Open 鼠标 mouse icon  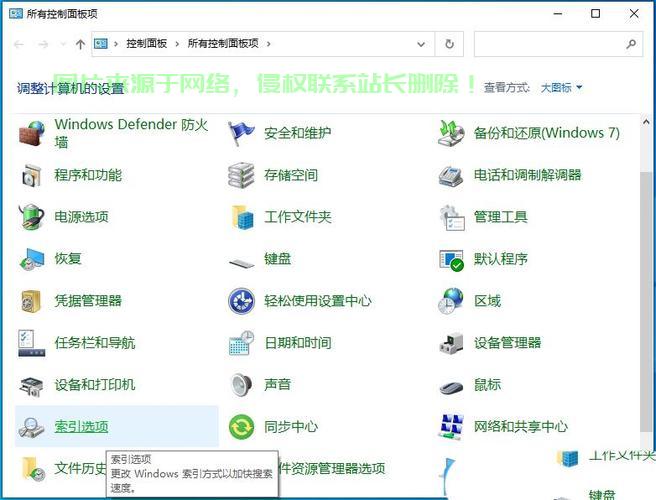tap(451, 387)
